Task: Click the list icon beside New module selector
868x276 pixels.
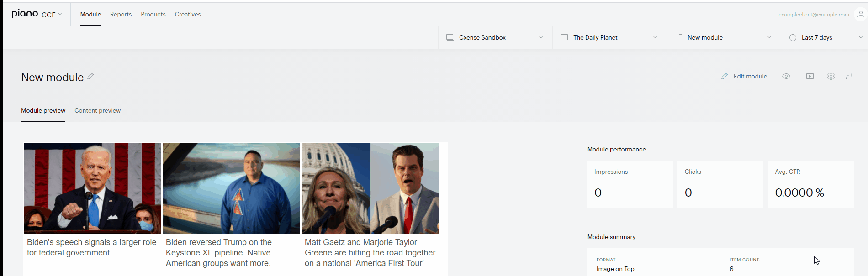Action: [x=678, y=37]
